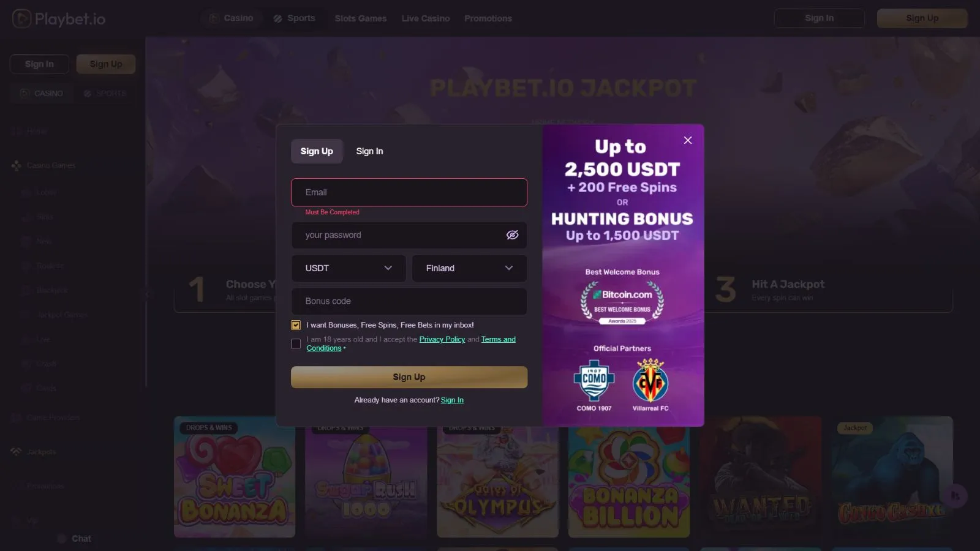The height and width of the screenshot is (551, 980).
Task: Click the Bonus code field
Action: 409,301
